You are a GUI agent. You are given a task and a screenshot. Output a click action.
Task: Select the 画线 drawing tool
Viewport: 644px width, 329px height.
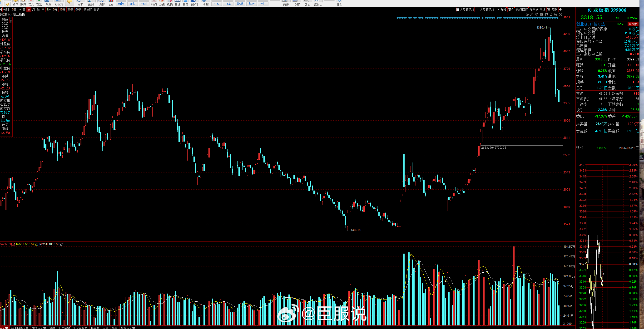[91, 3]
